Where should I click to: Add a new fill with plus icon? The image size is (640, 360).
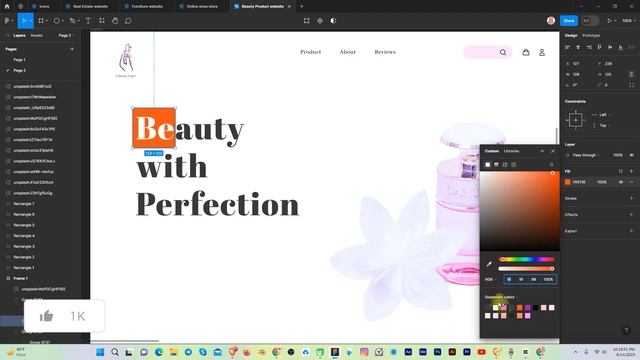pos(631,171)
